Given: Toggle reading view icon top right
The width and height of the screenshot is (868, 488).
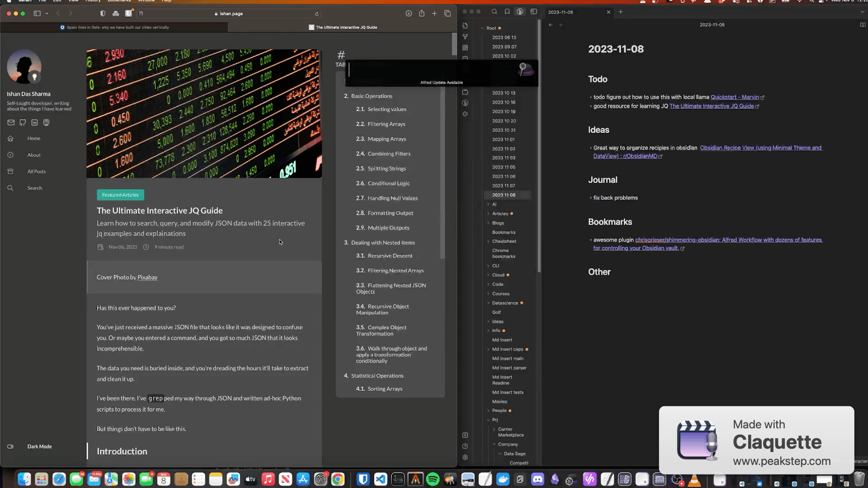Looking at the screenshot, I should pyautogui.click(x=862, y=25).
